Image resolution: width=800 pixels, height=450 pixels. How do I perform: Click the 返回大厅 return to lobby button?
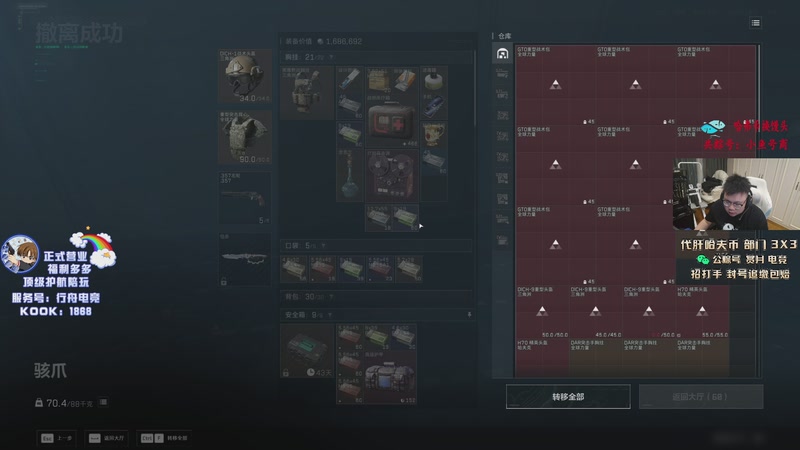pyautogui.click(x=701, y=396)
